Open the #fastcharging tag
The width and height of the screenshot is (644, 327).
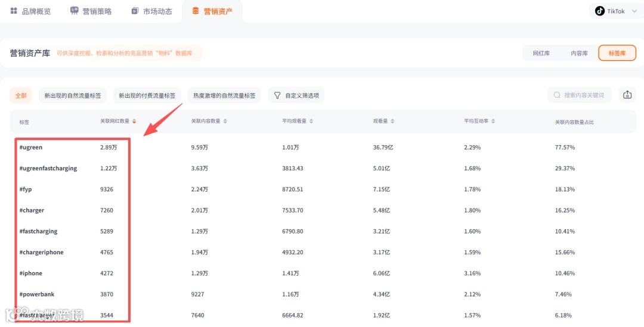click(38, 231)
